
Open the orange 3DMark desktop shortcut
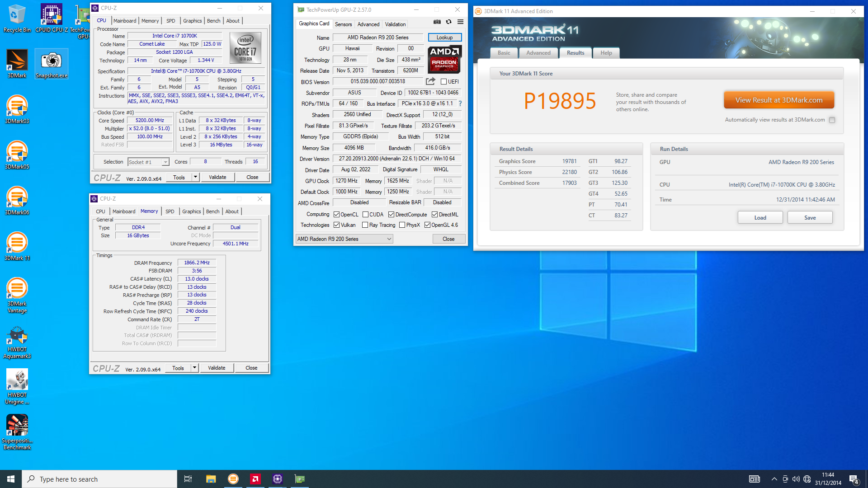(x=17, y=64)
